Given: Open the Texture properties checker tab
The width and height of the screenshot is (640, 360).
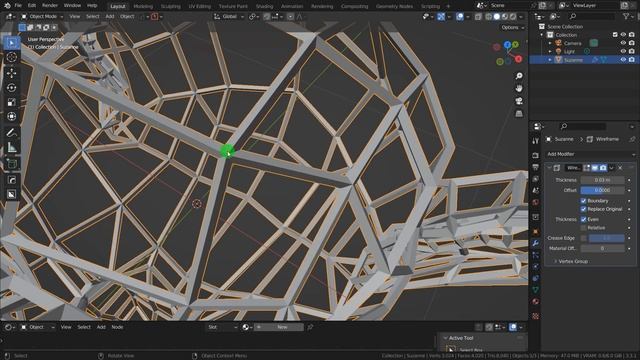Looking at the screenshot, I should 536,316.
